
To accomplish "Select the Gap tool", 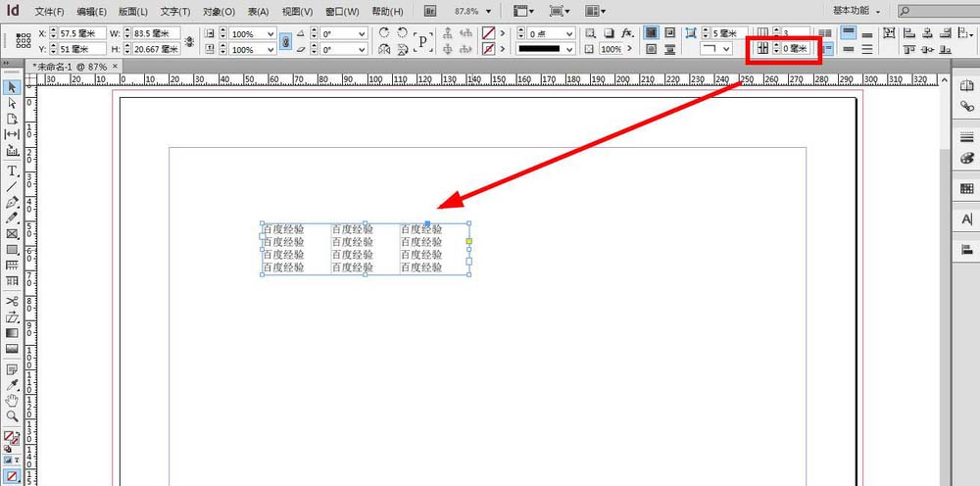I will (x=12, y=134).
